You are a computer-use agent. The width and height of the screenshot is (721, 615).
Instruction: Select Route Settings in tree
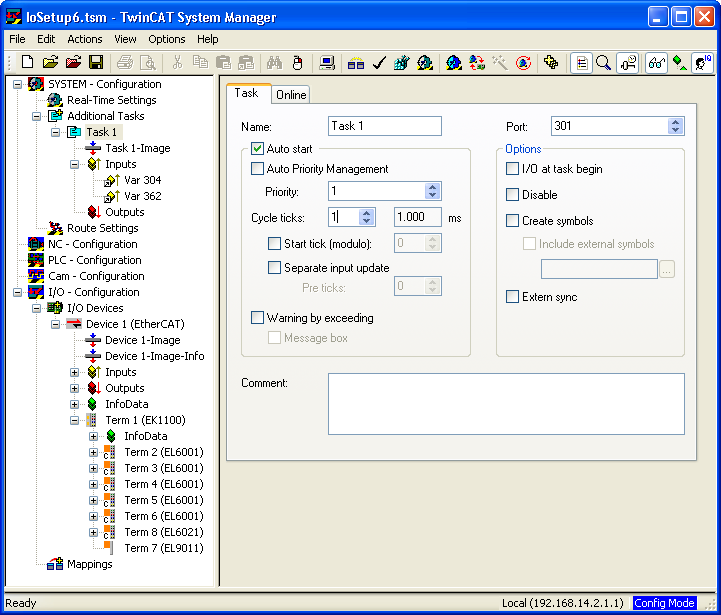click(103, 228)
